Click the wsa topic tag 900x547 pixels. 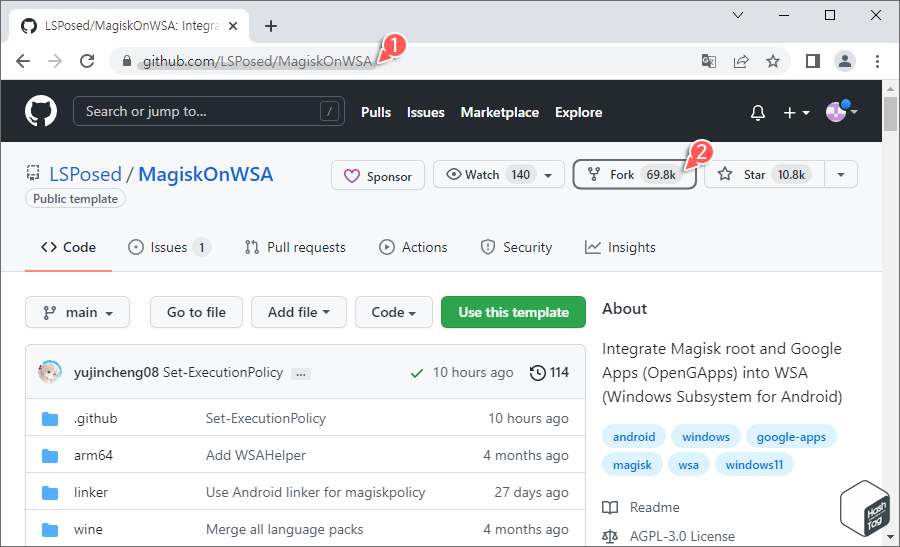pyautogui.click(x=688, y=464)
